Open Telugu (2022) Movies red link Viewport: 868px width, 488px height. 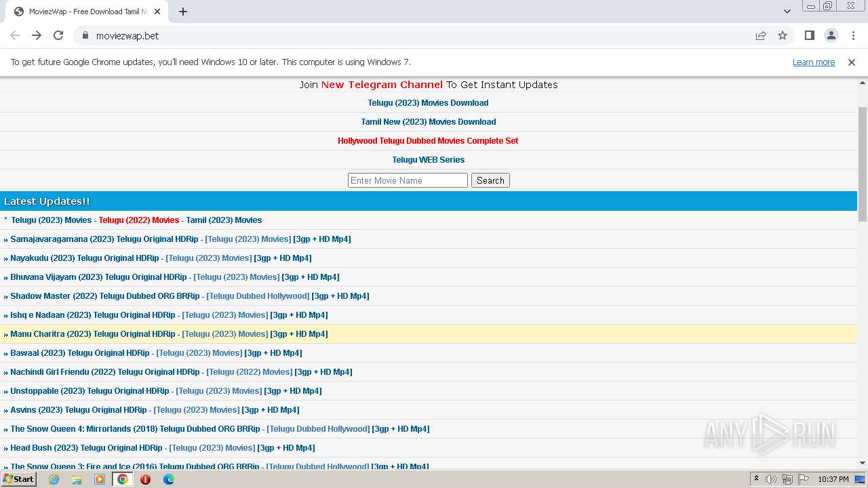(x=139, y=220)
